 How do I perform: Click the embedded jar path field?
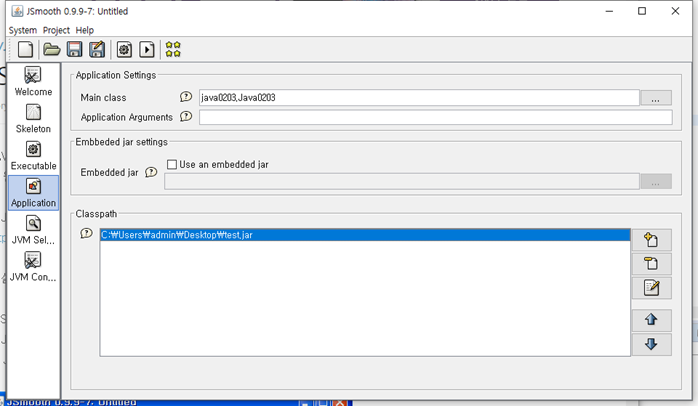tap(402, 182)
